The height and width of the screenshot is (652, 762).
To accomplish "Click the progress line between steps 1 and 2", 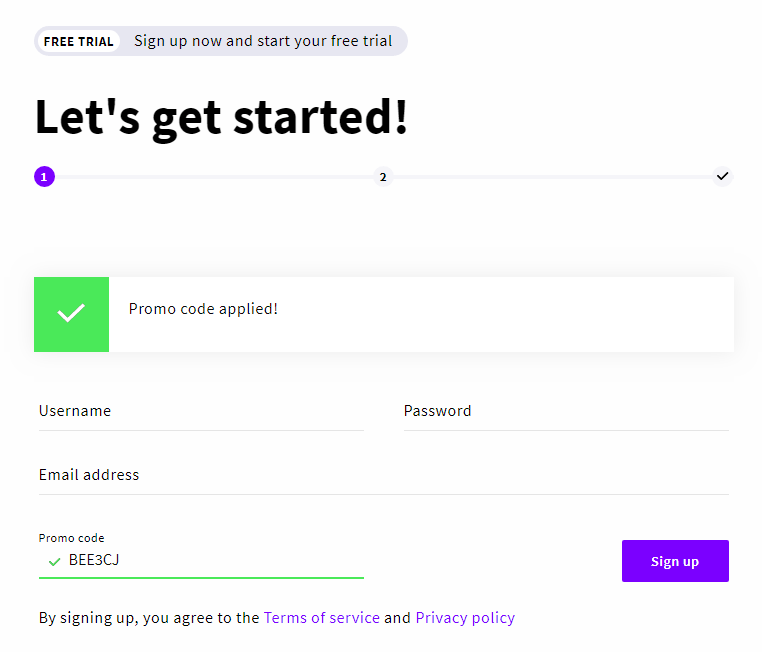I will coord(213,177).
